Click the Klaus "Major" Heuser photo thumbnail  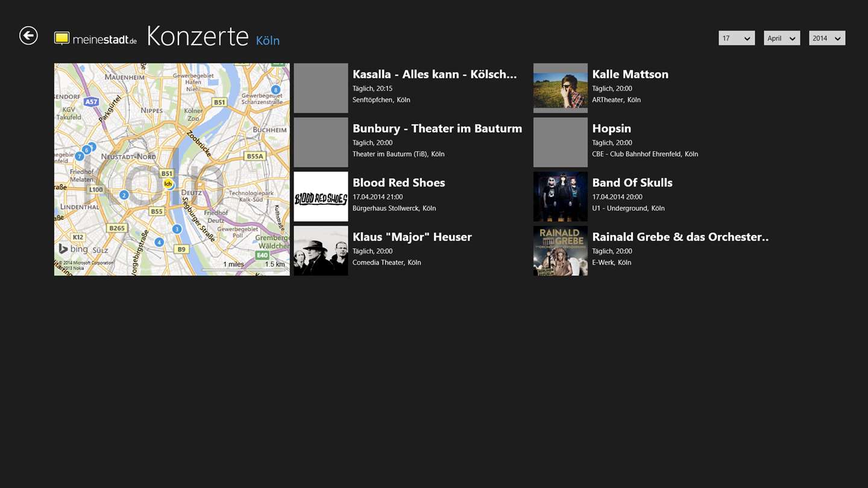coord(321,251)
